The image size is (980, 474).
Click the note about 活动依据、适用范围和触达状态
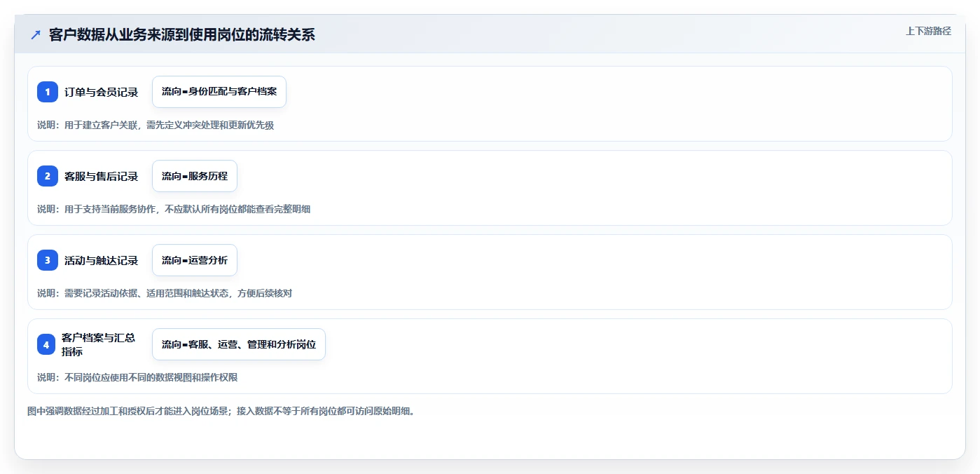(165, 293)
